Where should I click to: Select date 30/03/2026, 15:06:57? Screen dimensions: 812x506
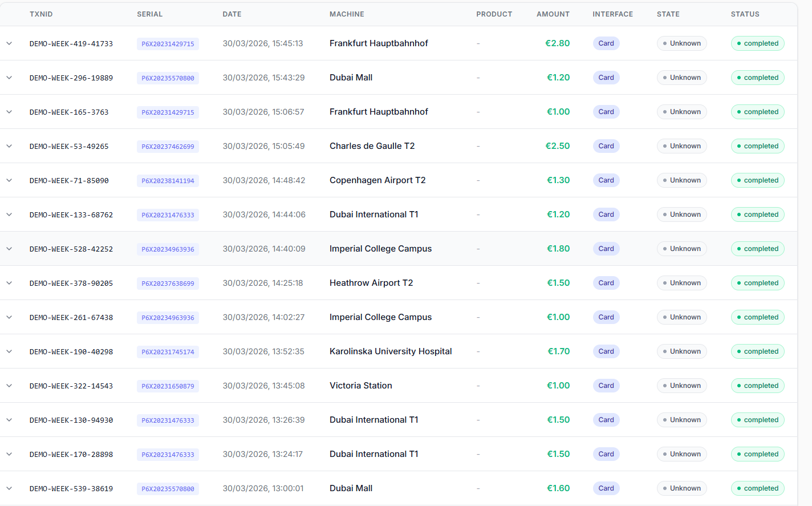[x=263, y=112]
